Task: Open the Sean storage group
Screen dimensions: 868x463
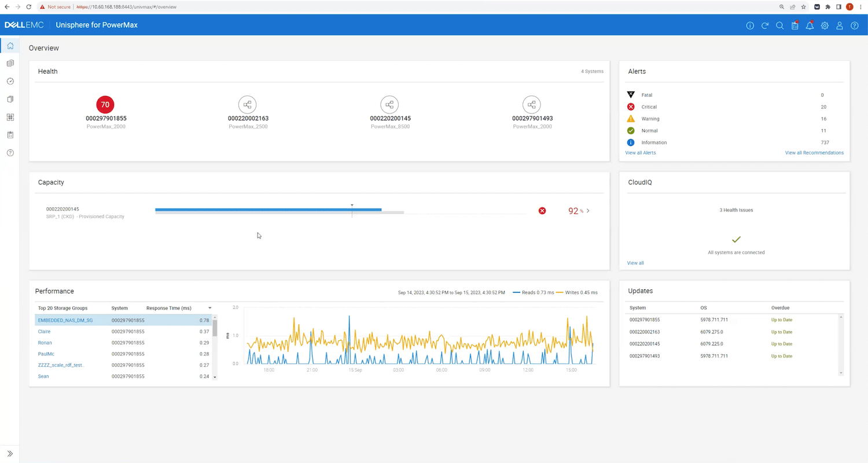Action: coord(43,376)
